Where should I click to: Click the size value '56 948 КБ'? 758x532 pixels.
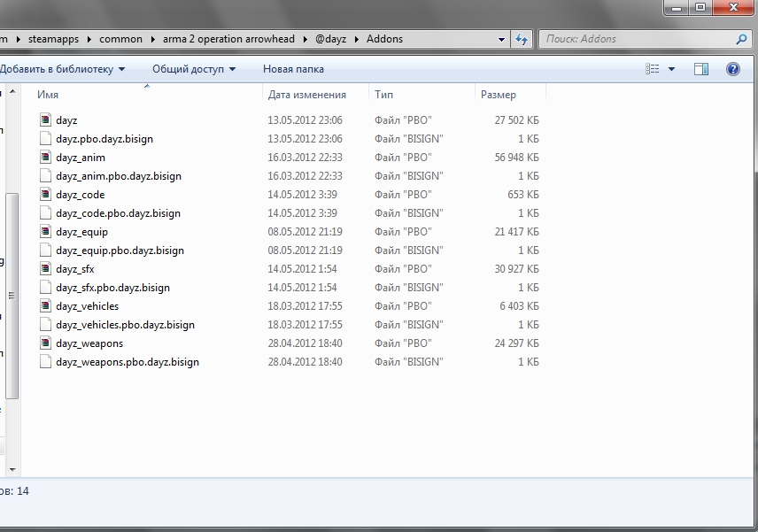point(516,158)
